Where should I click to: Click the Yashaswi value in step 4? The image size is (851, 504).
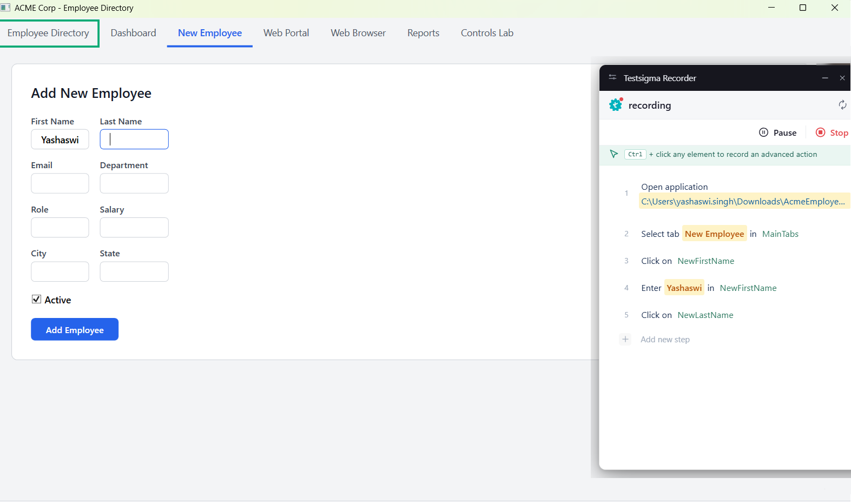pyautogui.click(x=684, y=288)
